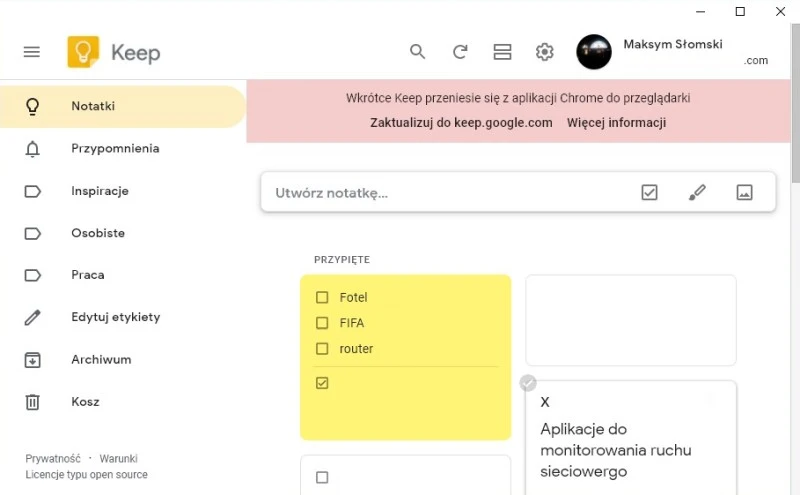Click the PRZYPIĘTE section heading

342,260
